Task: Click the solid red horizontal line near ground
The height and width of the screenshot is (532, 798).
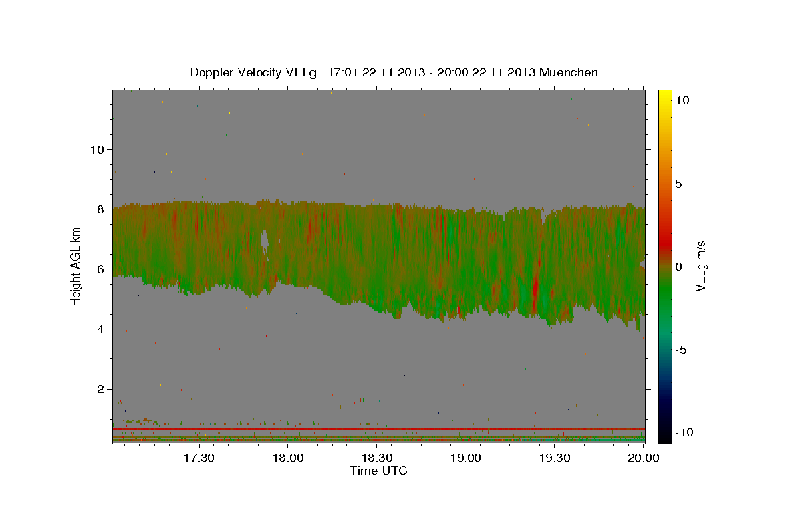Action: tap(378, 430)
